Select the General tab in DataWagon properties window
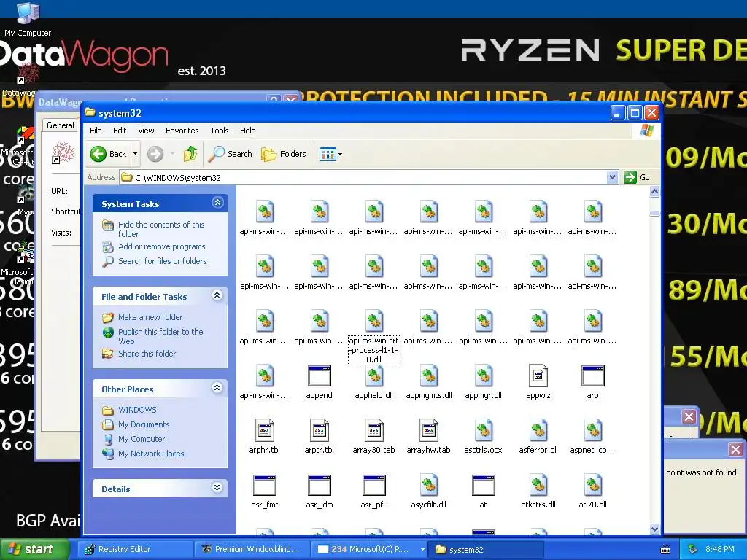Viewport: 747px width, 560px height. pos(61,125)
